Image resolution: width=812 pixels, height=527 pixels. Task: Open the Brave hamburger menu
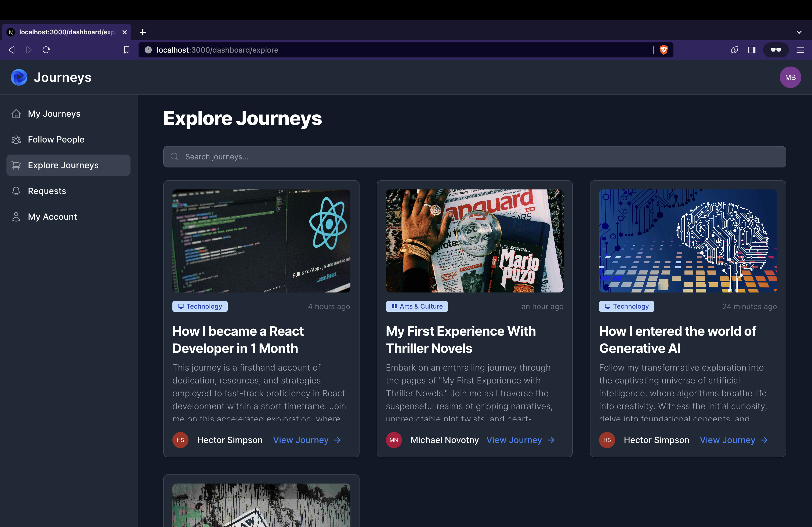[800, 50]
